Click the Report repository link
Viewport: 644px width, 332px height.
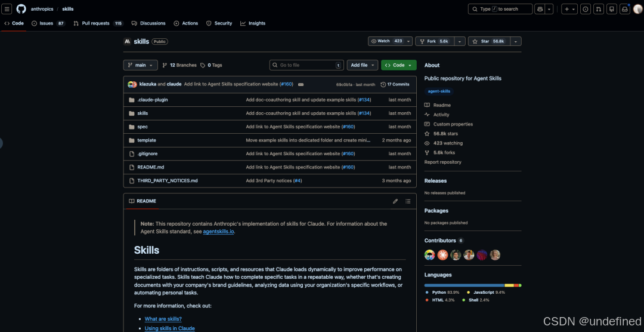click(442, 162)
